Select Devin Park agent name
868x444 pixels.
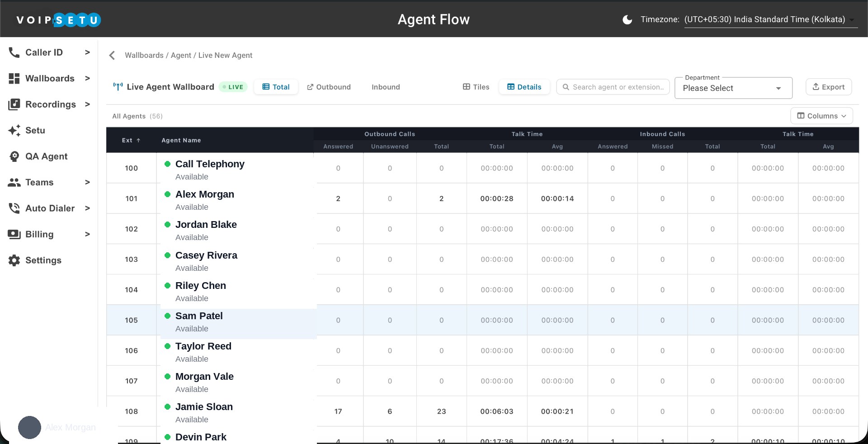point(201,437)
